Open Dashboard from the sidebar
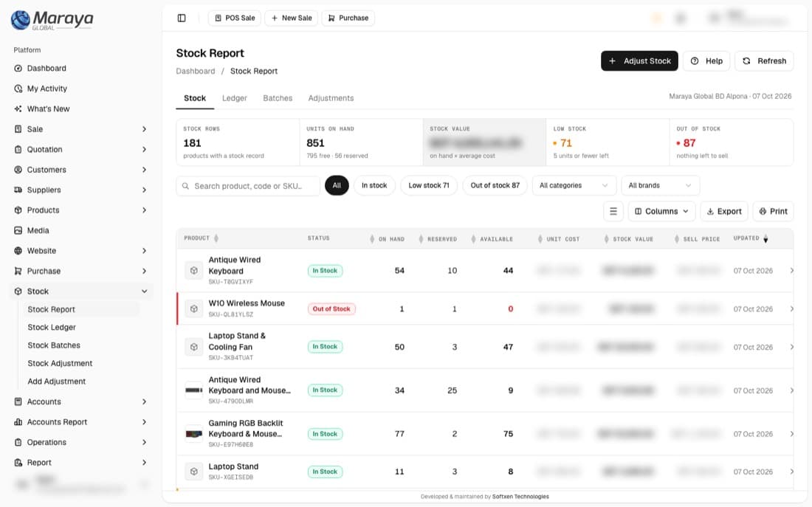 (47, 69)
